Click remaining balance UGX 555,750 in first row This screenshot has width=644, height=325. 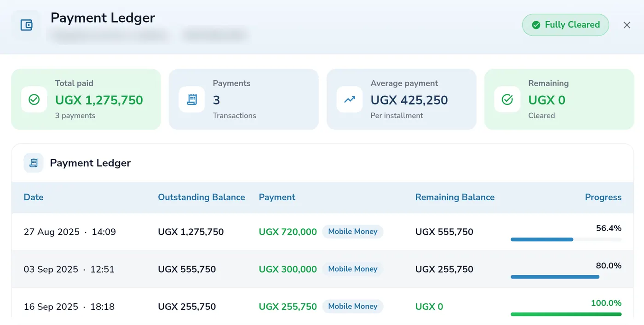pos(444,232)
